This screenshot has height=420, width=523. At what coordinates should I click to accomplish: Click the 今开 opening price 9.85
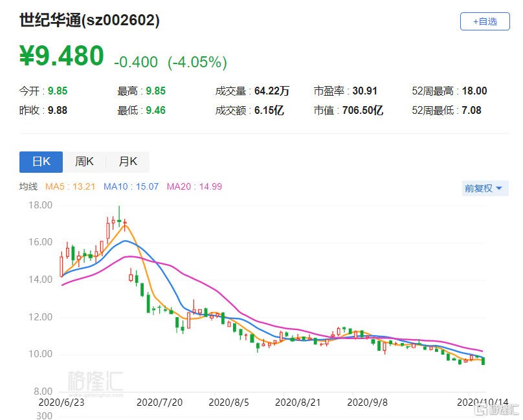(x=58, y=91)
